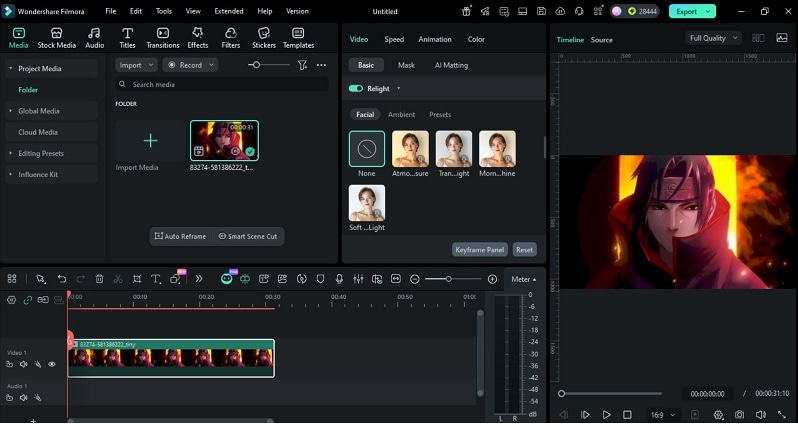Adjust the timeline zoom slider
This screenshot has width=798, height=424.
pyautogui.click(x=453, y=279)
